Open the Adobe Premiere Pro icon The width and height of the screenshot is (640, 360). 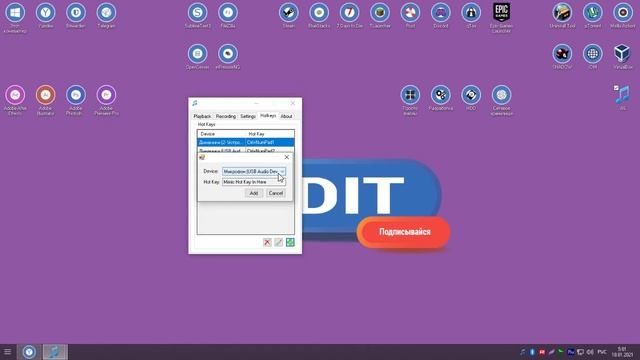pos(106,100)
